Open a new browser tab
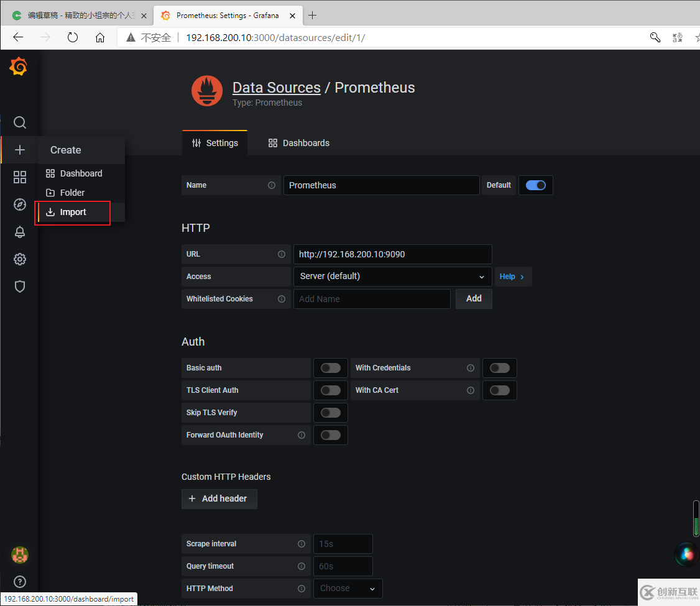The image size is (700, 606). coord(313,15)
